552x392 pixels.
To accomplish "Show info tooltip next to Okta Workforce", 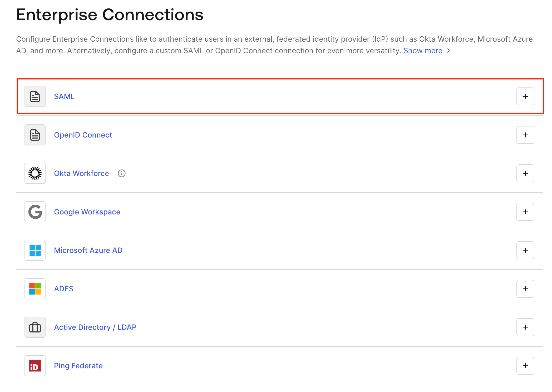I will [x=122, y=173].
